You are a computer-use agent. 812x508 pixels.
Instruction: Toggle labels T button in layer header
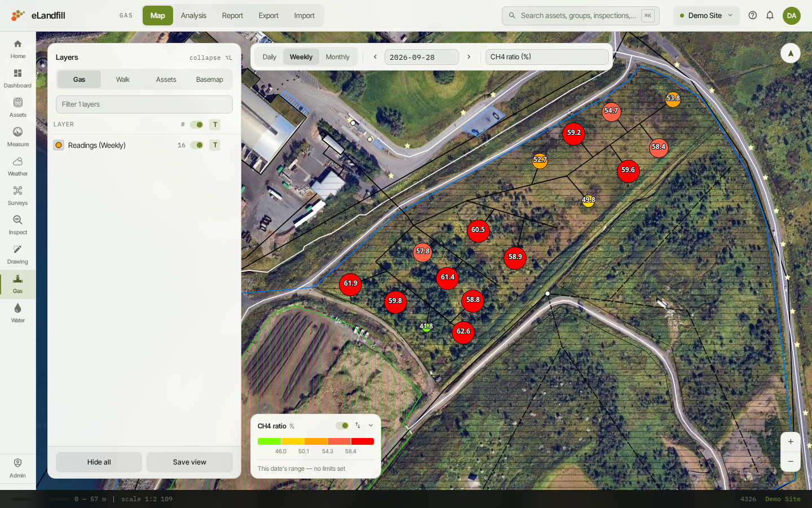215,125
